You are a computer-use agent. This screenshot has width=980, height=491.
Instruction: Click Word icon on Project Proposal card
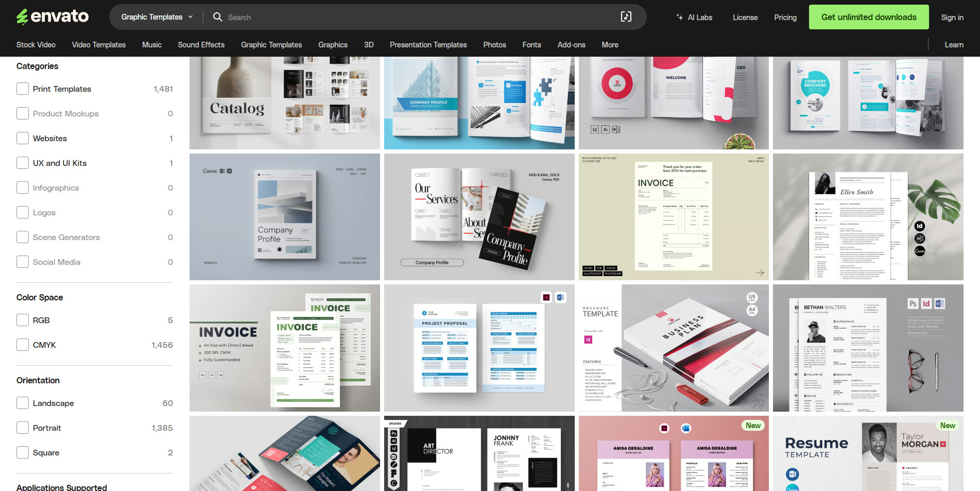click(561, 297)
